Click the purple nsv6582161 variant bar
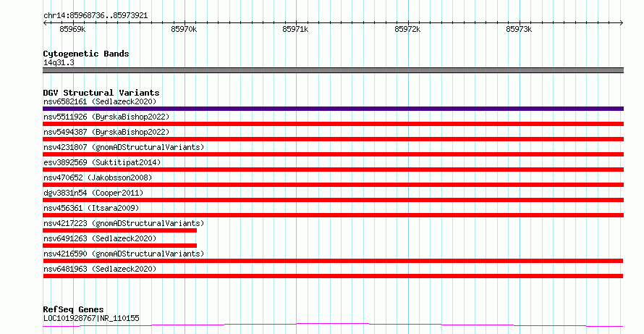The image size is (644, 334). pyautogui.click(x=333, y=109)
